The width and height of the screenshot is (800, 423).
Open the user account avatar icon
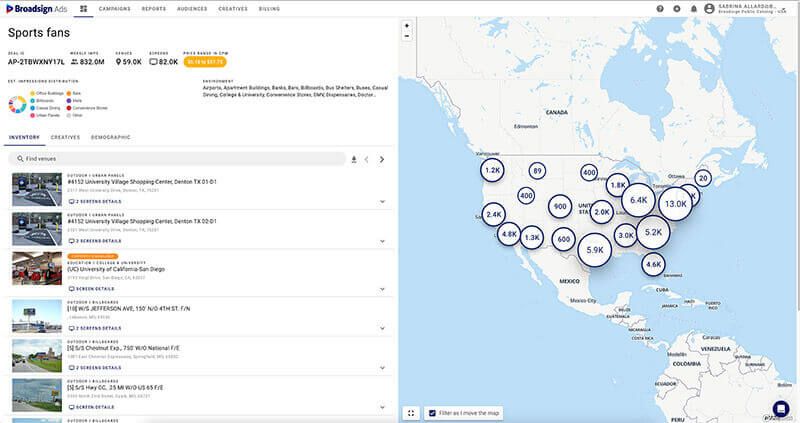pyautogui.click(x=709, y=9)
